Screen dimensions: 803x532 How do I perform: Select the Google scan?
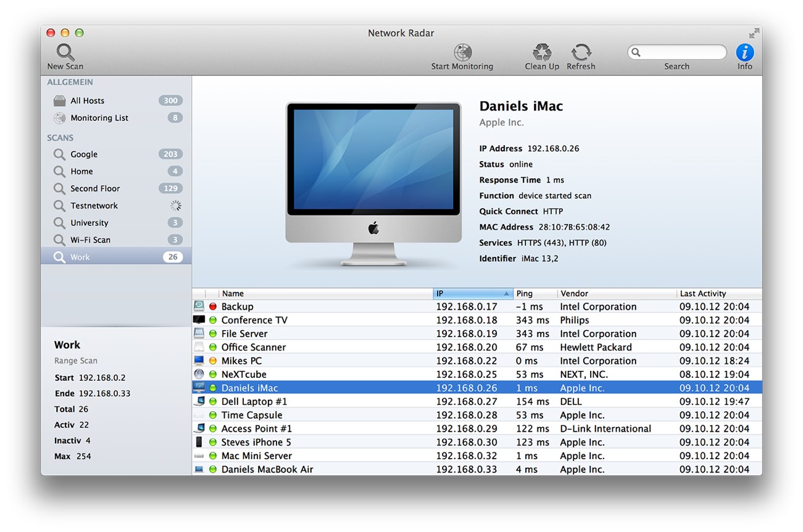84,154
